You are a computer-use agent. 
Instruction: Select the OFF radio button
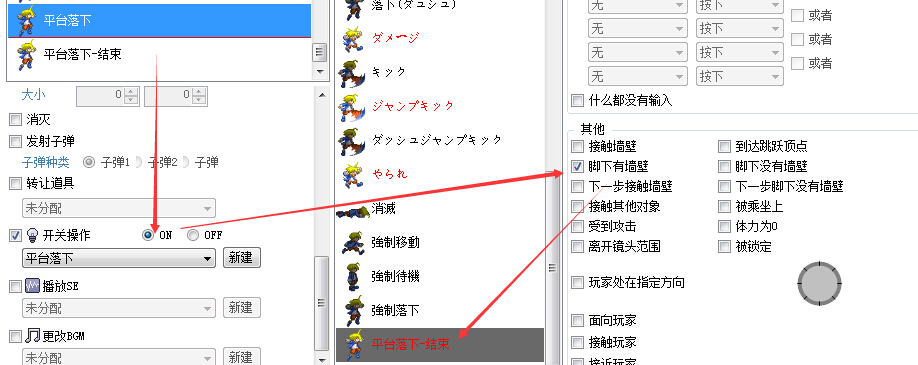tap(193, 236)
